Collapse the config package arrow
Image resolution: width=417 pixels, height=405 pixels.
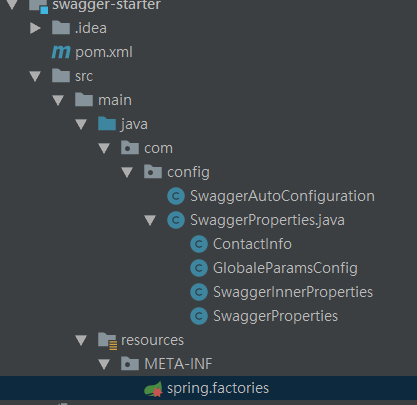127,172
